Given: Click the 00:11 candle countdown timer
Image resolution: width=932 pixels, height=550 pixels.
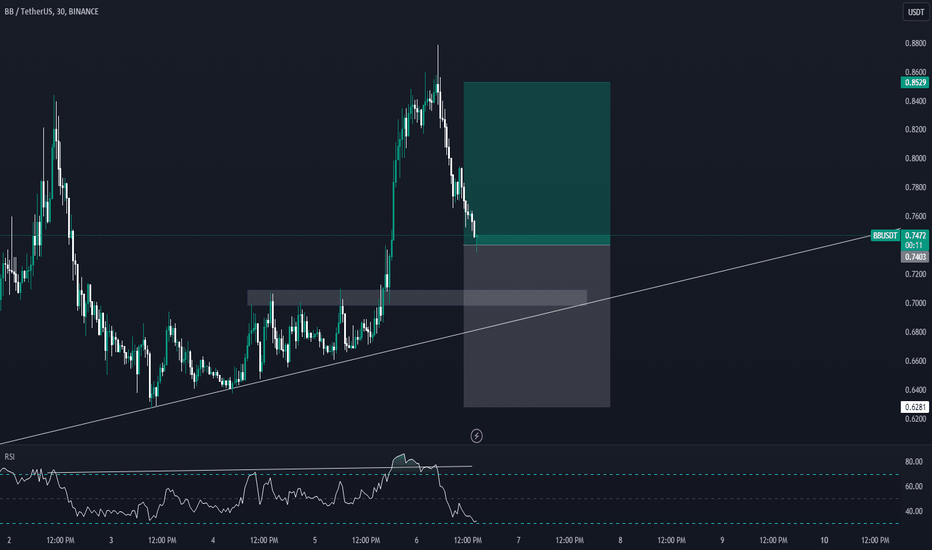Looking at the screenshot, I should [914, 245].
